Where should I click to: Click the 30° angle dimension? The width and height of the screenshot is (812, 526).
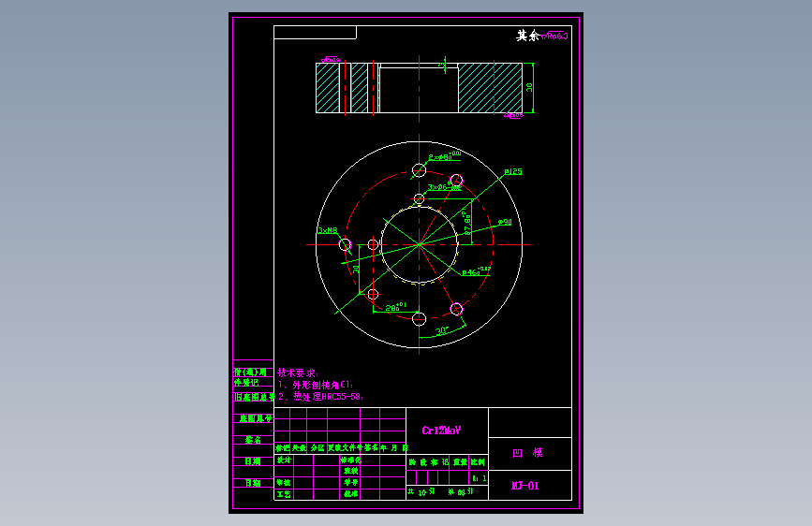(442, 330)
